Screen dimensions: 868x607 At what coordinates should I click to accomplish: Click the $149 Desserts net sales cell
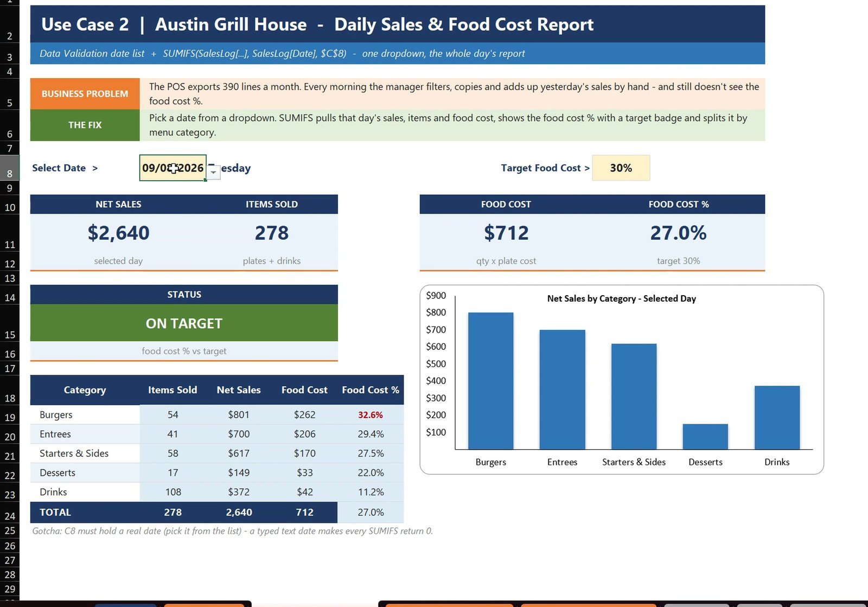(x=239, y=473)
